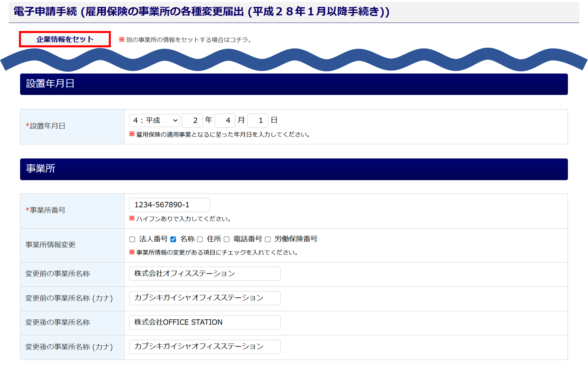
Task: Click the 企業情報をセット button
Action: click(x=65, y=39)
